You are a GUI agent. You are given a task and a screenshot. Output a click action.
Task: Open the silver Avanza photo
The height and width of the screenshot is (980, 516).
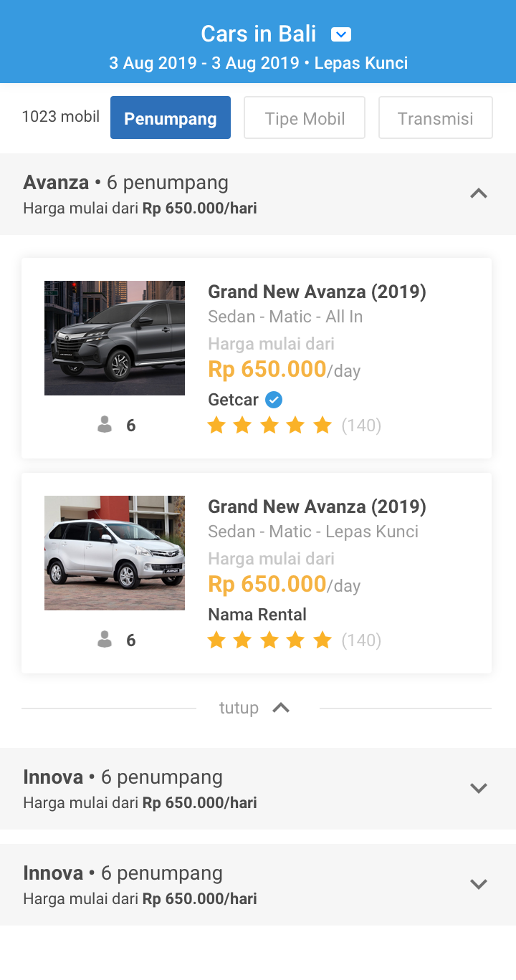[115, 553]
